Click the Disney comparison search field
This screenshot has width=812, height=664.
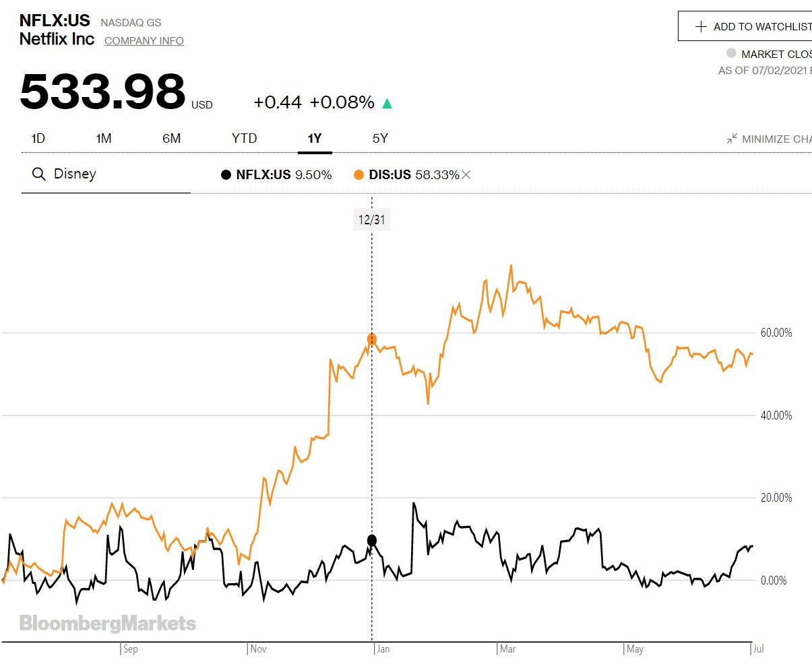106,174
